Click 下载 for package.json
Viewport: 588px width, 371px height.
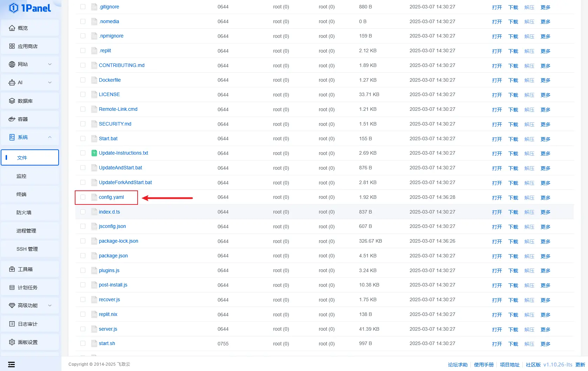[x=513, y=256]
